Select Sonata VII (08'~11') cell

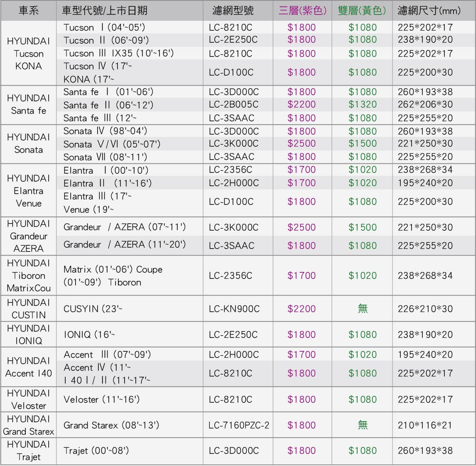pos(105,157)
